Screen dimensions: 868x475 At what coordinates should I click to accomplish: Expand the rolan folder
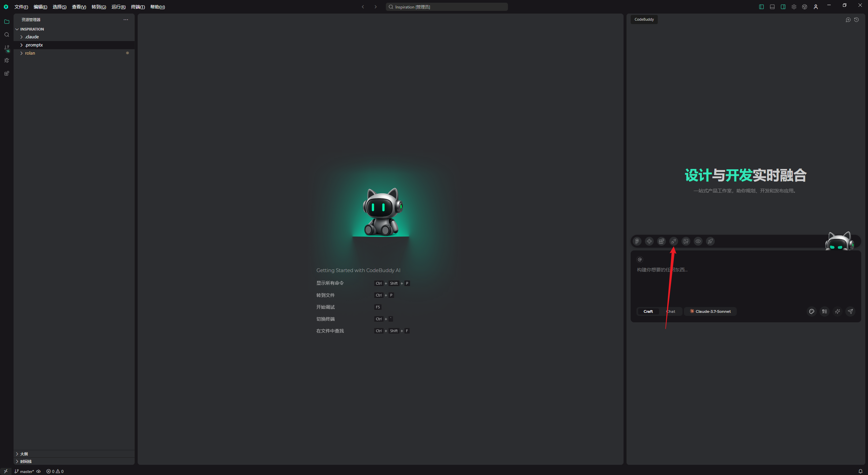click(74, 53)
